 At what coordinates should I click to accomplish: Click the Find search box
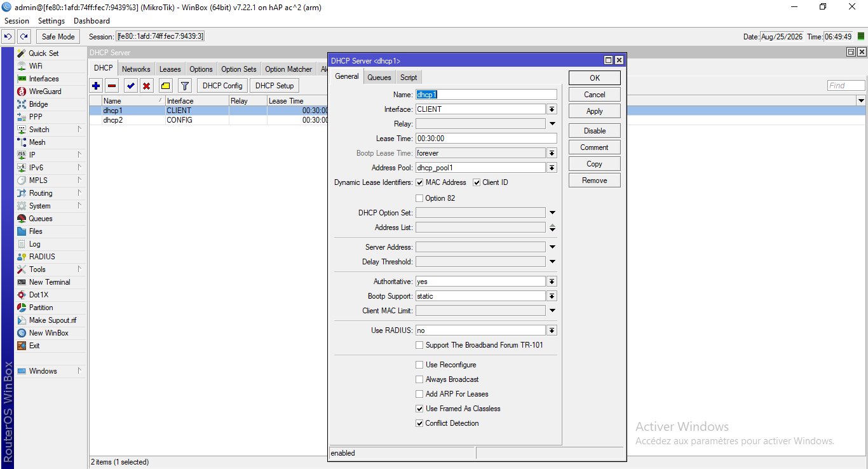coord(846,85)
